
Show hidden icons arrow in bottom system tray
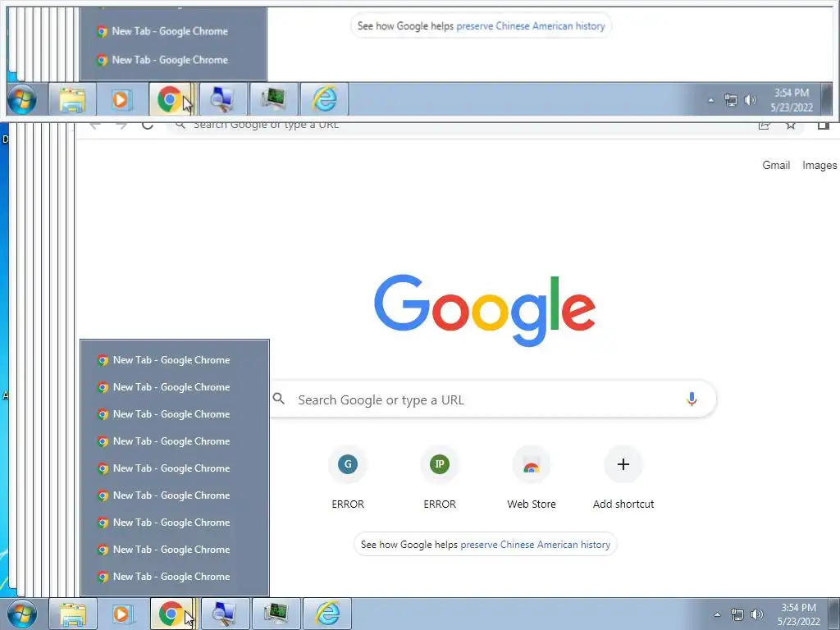pyautogui.click(x=717, y=614)
